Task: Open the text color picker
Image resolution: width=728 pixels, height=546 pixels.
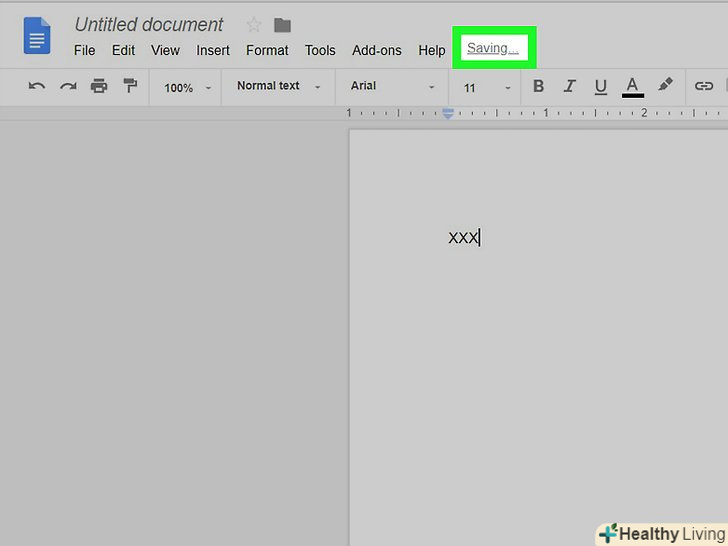Action: click(632, 87)
